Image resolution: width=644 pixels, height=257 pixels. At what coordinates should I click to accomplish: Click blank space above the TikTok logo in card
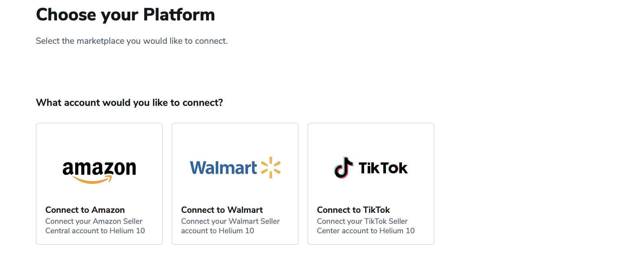(371, 141)
